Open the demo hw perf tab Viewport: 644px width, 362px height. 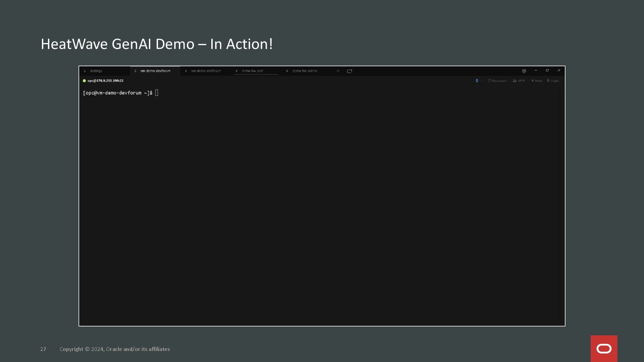pos(252,71)
